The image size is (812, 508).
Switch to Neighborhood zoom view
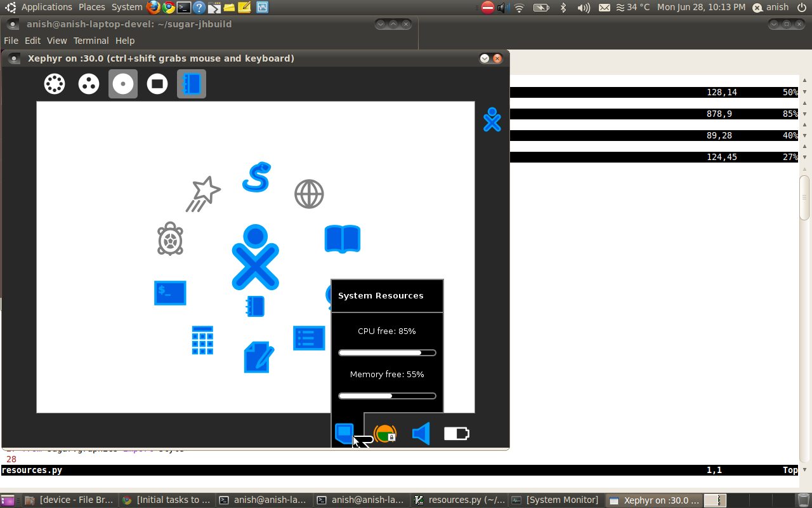[x=55, y=84]
